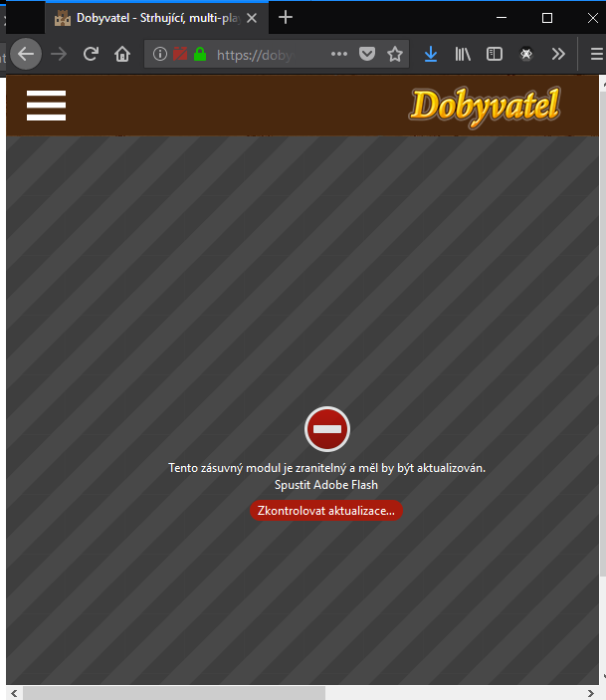606x700 pixels.
Task: Open a new tab with plus button
Action: pyautogui.click(x=286, y=17)
